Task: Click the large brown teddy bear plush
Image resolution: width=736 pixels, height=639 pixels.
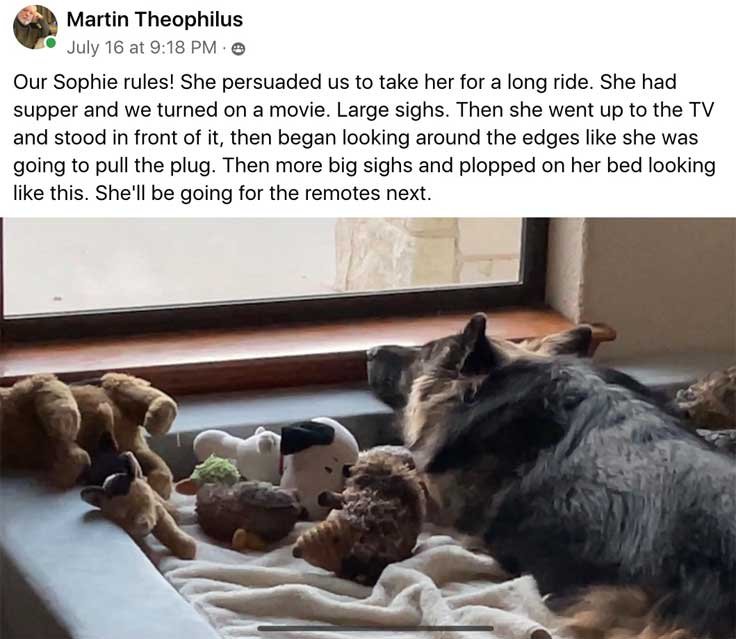Action: pos(84,432)
